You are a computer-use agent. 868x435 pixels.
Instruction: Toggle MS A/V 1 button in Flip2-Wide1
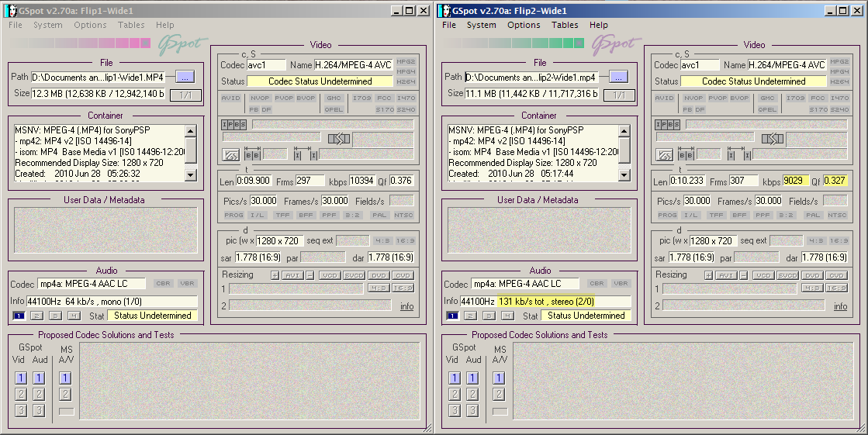pyautogui.click(x=499, y=378)
